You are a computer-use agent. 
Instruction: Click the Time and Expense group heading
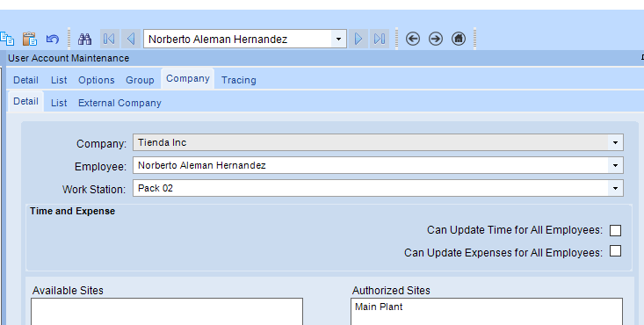(72, 211)
